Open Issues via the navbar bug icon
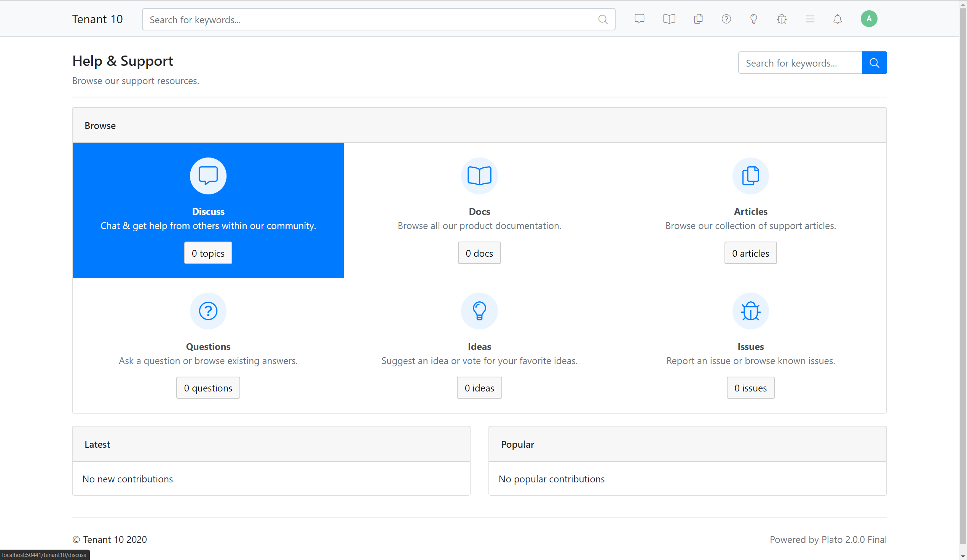The width and height of the screenshot is (967, 560). tap(782, 19)
